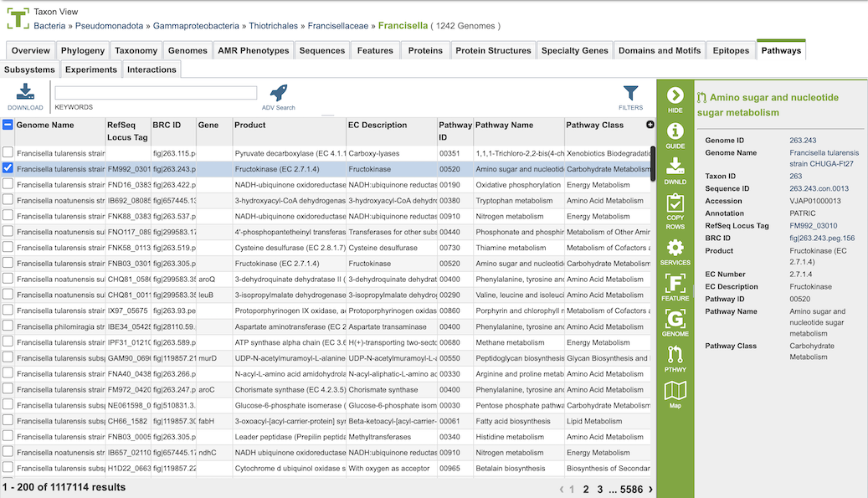
Task: Click the Feature icon in the green sidebar
Action: click(x=675, y=283)
